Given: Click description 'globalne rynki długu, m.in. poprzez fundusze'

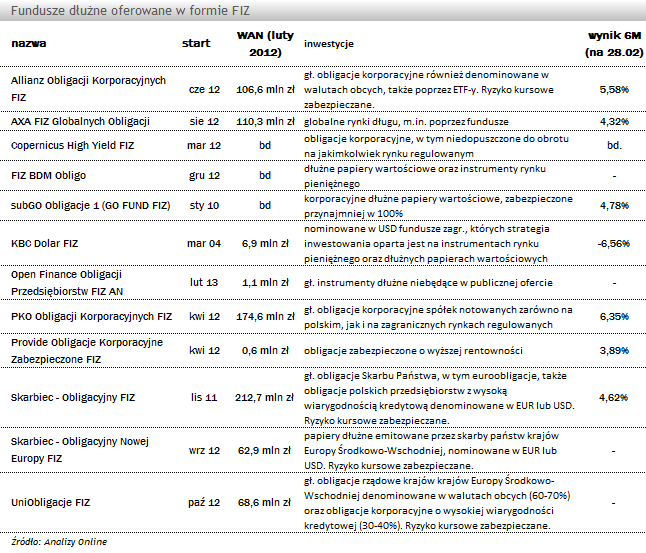Looking at the screenshot, I should point(406,122).
